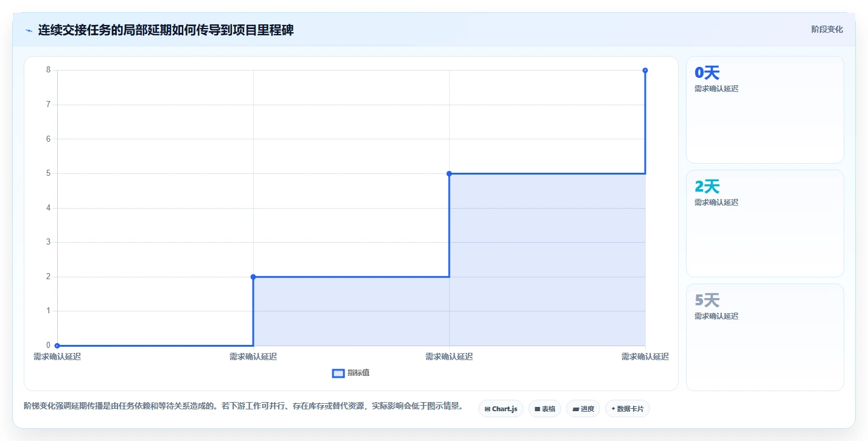Click the 阶段变化 label in the header
This screenshot has width=868, height=441.
[x=827, y=29]
